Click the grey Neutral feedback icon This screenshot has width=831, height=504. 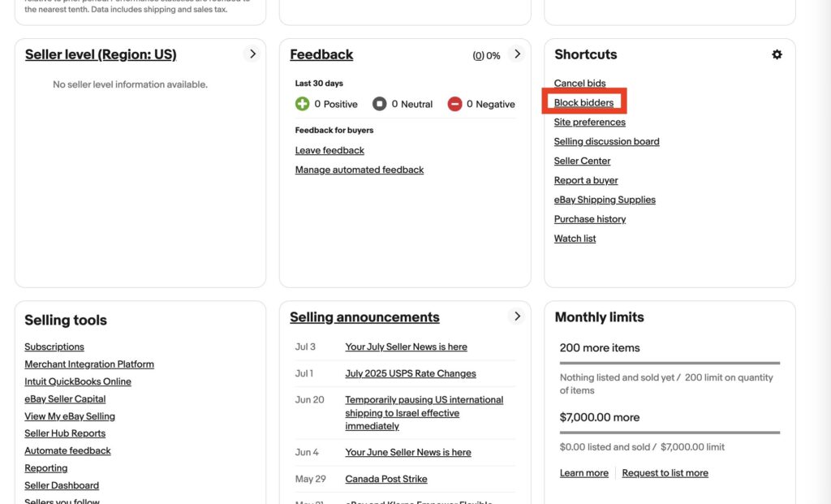click(x=380, y=104)
